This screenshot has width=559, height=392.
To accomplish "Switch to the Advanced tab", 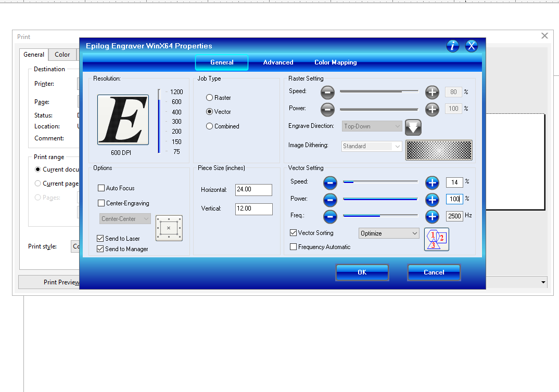I will tap(278, 62).
